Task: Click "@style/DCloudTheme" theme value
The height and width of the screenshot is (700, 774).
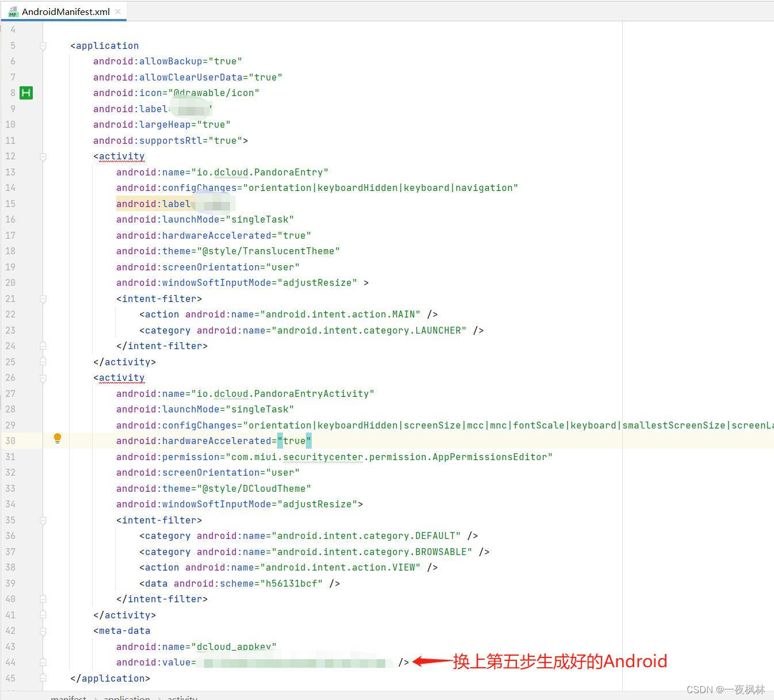Action: point(254,488)
